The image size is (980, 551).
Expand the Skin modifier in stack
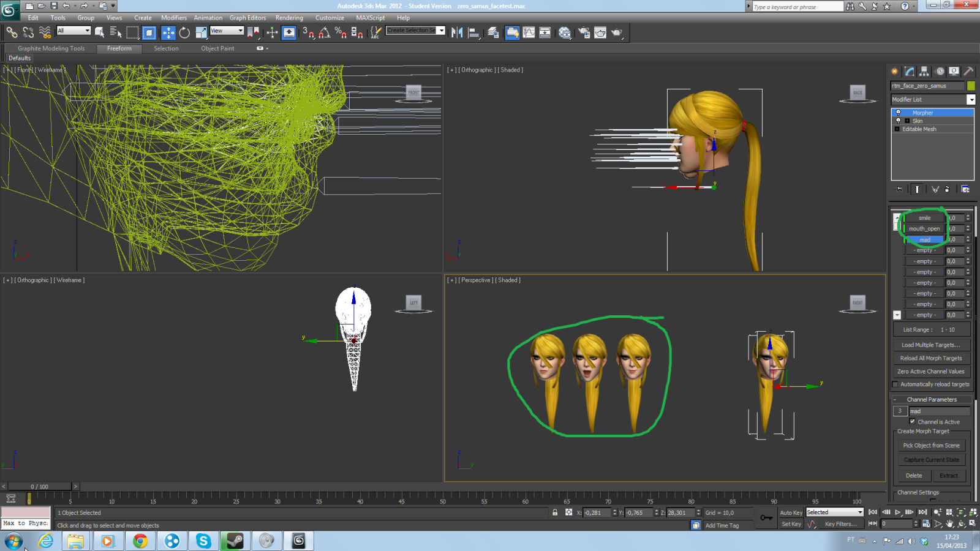point(907,121)
